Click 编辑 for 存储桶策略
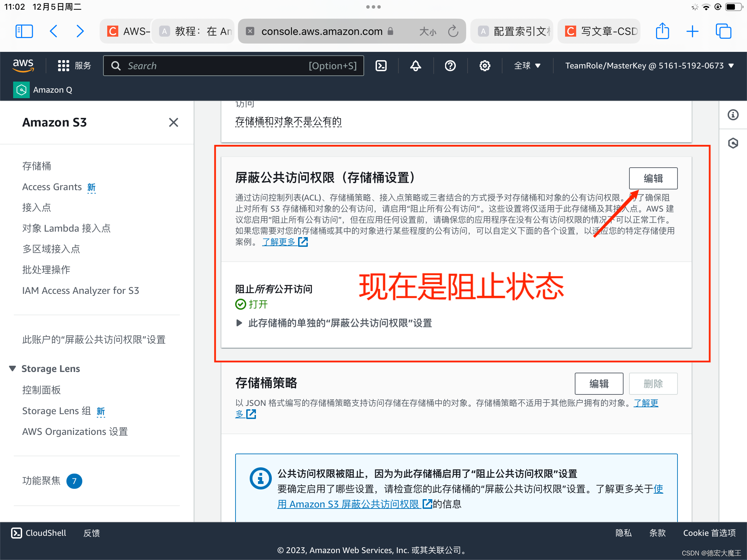 coord(599,384)
